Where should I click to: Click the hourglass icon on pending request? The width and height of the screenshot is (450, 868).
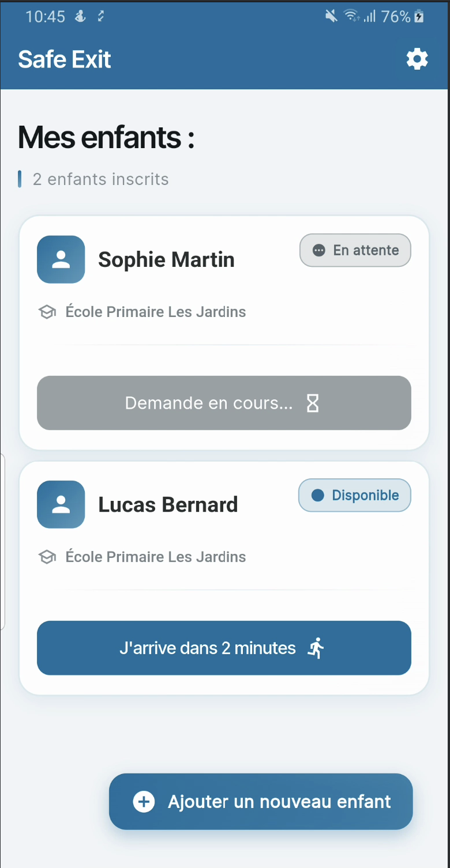[312, 403]
